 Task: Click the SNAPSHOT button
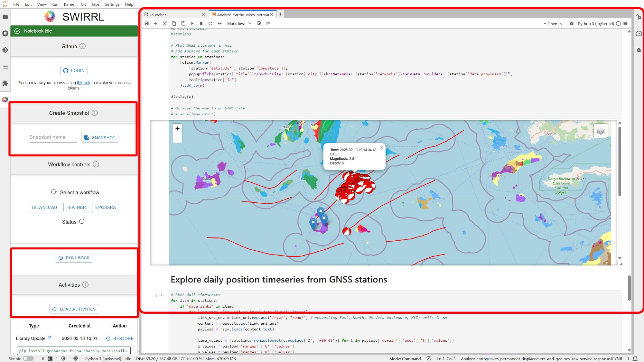100,138
